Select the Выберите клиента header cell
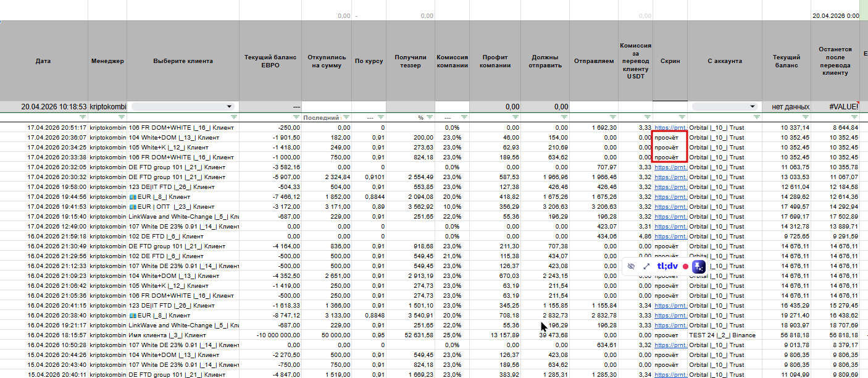Screen dimensions: 868x378 click(183, 61)
